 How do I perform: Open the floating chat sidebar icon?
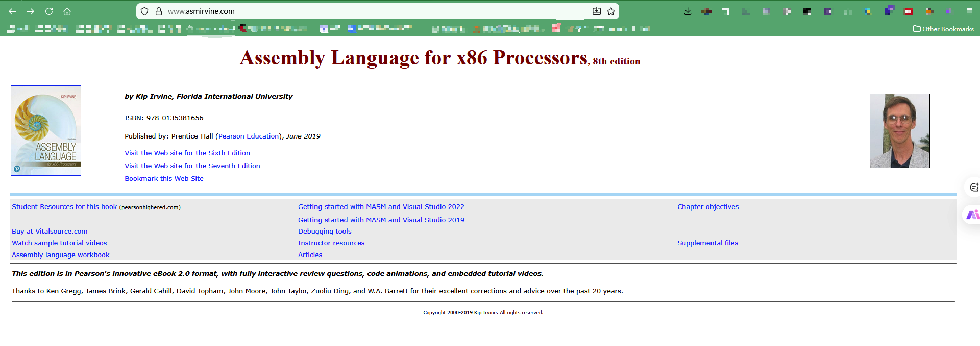(x=973, y=187)
